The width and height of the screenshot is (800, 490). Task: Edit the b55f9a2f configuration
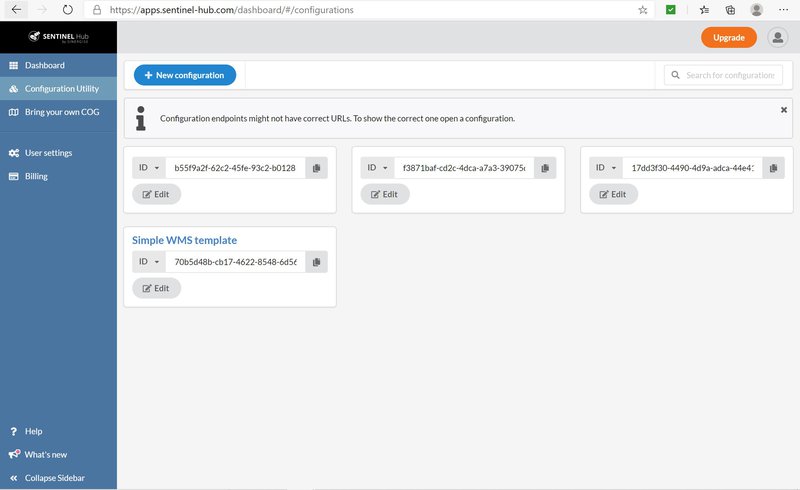[x=156, y=194]
